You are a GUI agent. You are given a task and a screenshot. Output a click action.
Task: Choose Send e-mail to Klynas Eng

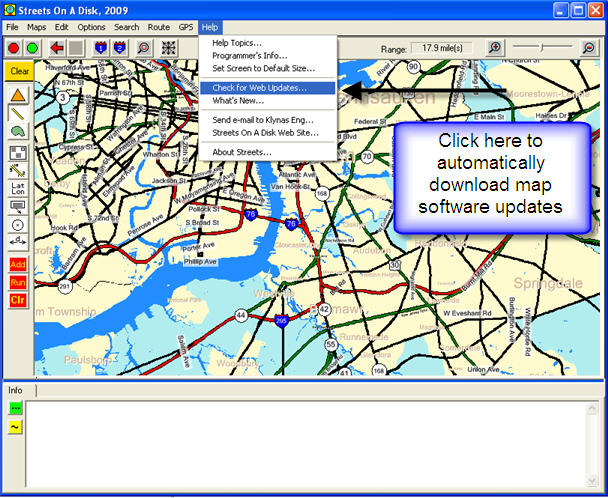pos(268,120)
